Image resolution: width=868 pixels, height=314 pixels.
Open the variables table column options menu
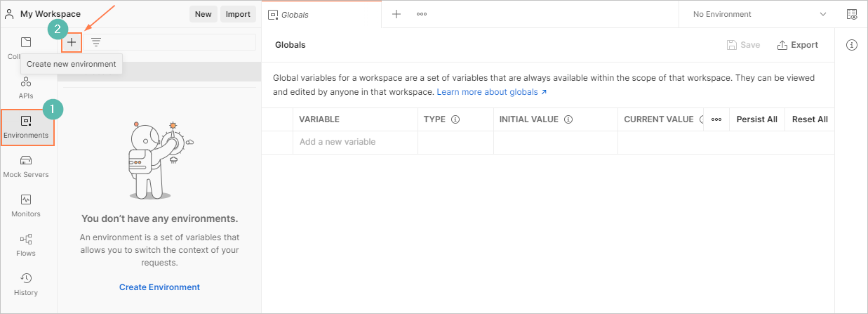click(x=716, y=119)
